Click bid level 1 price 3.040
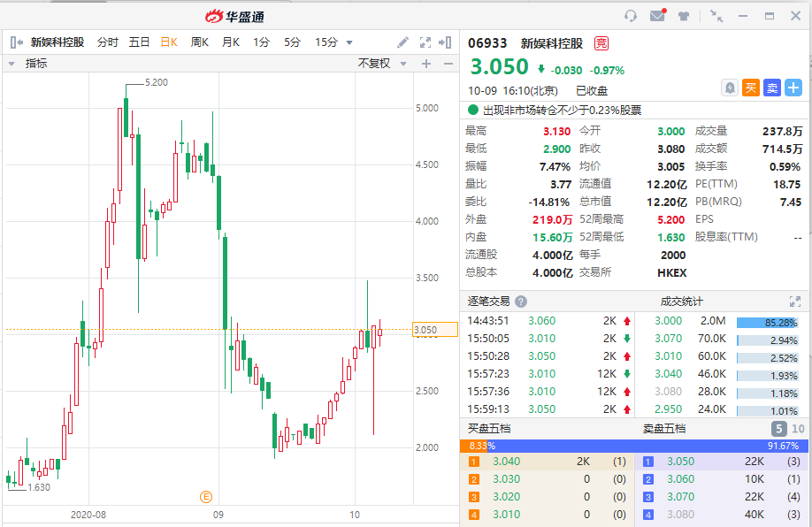This screenshot has height=527, width=812. 507,462
